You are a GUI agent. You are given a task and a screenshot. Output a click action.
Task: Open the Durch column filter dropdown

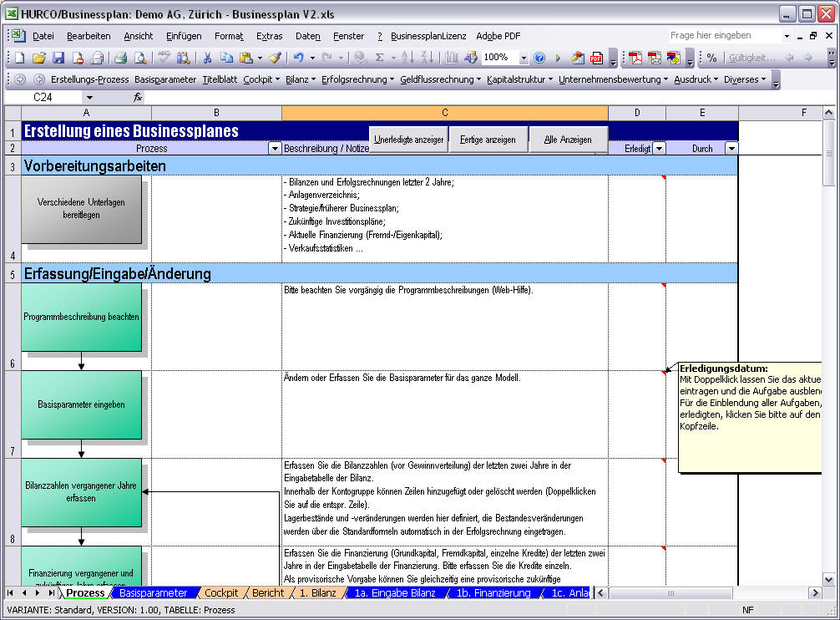[x=731, y=148]
